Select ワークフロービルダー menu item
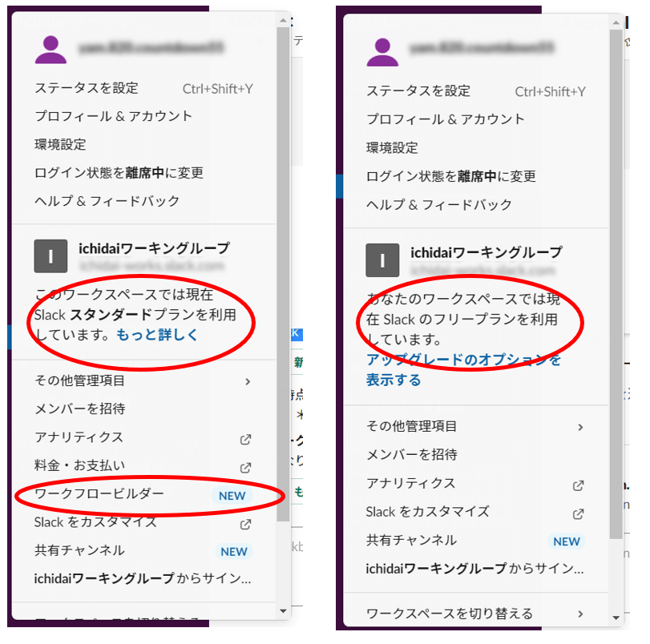The width and height of the screenshot is (650, 644). click(x=143, y=494)
